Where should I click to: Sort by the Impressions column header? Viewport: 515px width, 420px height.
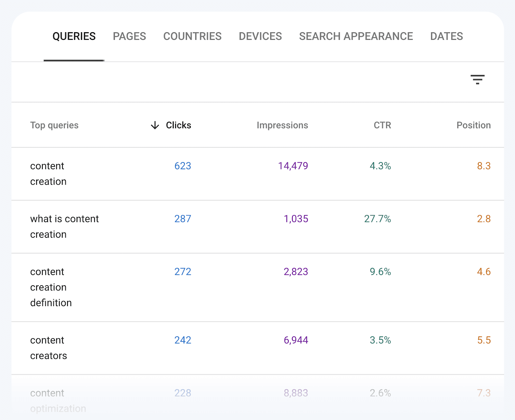[282, 125]
